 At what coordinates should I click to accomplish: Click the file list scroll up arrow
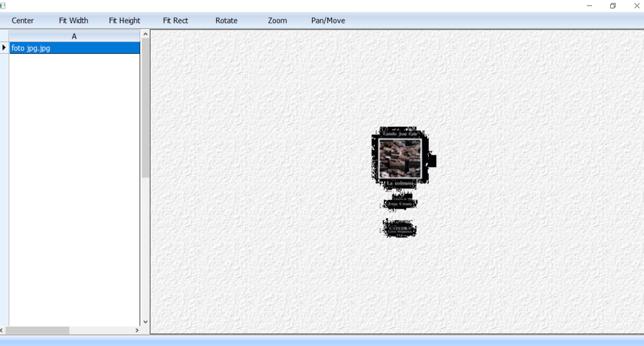[x=145, y=34]
